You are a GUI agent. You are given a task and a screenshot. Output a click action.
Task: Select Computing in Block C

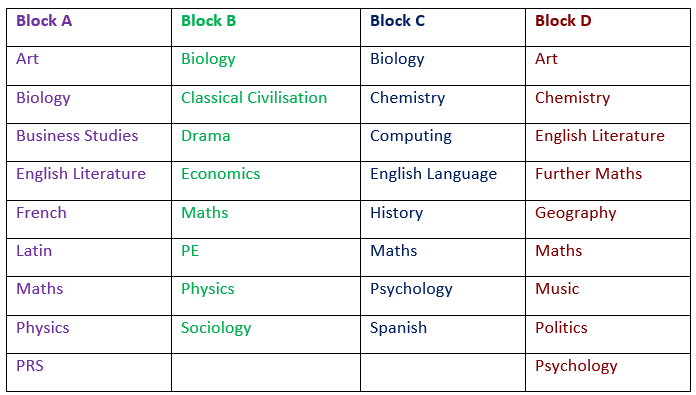[411, 136]
